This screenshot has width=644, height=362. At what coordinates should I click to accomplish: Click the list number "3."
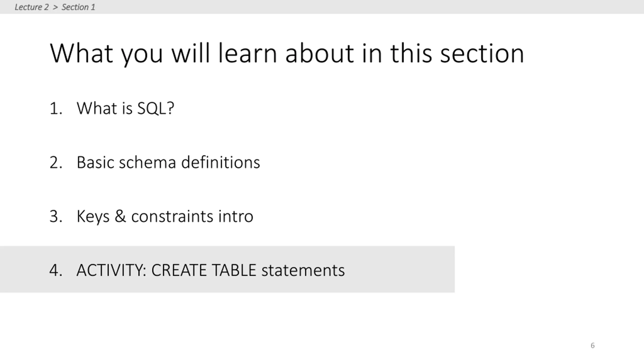[56, 216]
